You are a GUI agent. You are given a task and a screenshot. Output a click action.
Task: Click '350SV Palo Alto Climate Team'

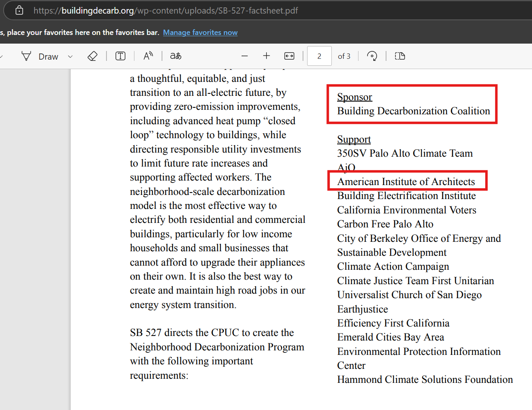[x=405, y=153]
